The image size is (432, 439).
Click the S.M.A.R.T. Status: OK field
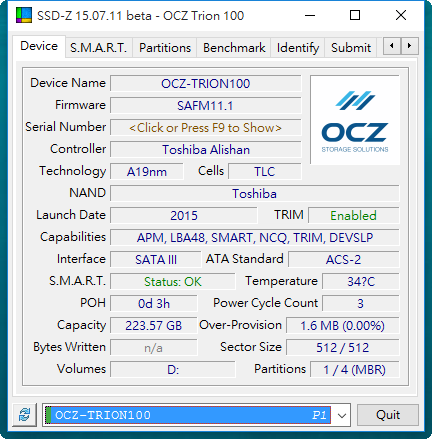click(173, 282)
